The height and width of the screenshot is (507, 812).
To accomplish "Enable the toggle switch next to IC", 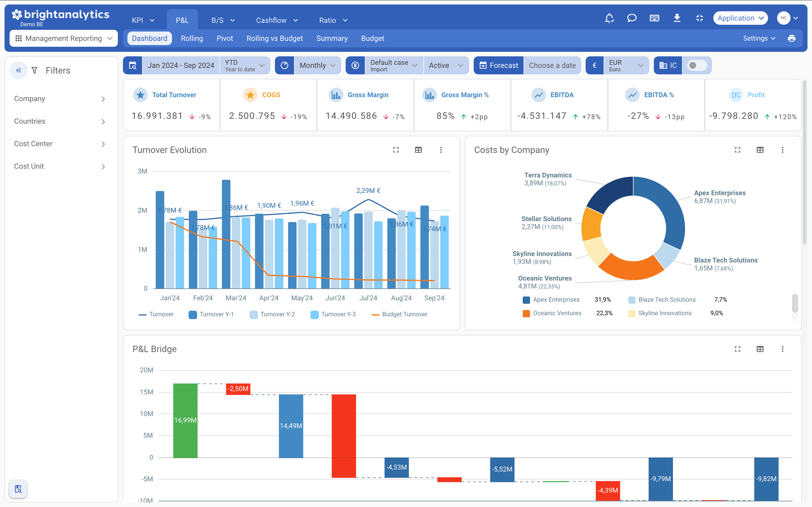I will tap(697, 65).
